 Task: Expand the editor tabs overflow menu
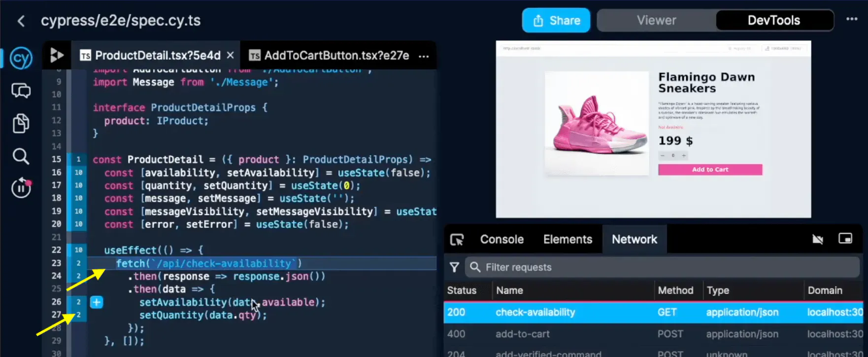click(x=424, y=56)
